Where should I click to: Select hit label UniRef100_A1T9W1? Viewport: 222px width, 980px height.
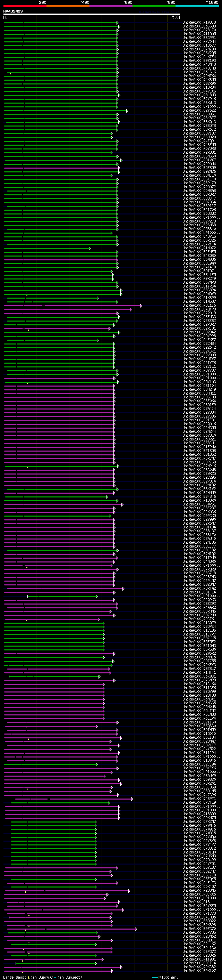pyautogui.click(x=199, y=959)
